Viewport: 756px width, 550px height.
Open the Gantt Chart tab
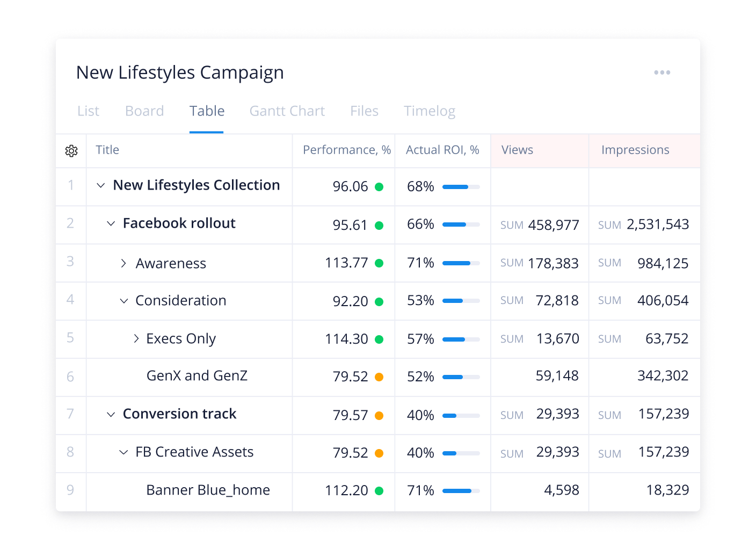click(287, 111)
